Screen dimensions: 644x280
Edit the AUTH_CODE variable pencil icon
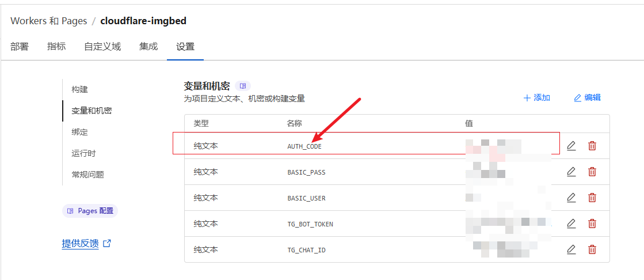point(571,146)
